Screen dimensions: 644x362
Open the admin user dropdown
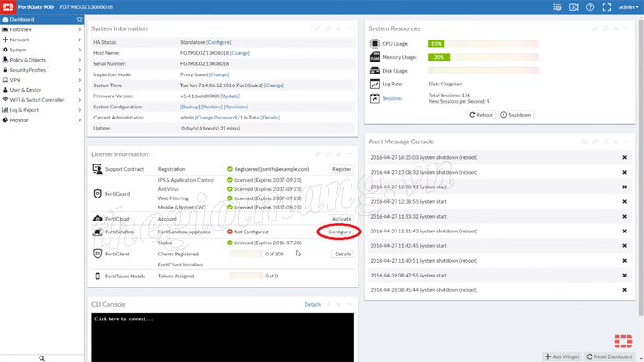pyautogui.click(x=628, y=7)
